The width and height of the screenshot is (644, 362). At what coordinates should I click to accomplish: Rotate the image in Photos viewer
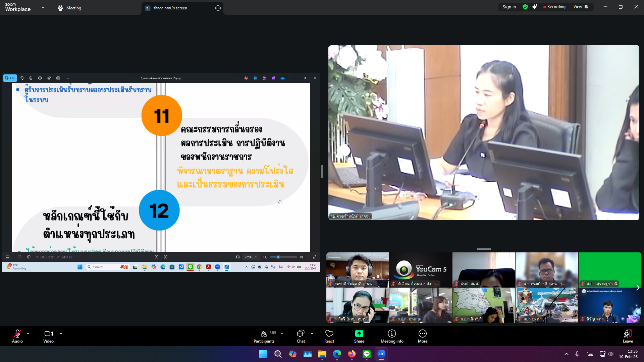point(22,78)
